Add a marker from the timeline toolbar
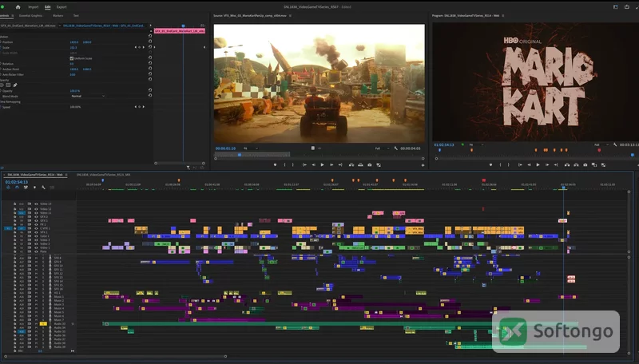This screenshot has height=364, width=639. pyautogui.click(x=34, y=188)
